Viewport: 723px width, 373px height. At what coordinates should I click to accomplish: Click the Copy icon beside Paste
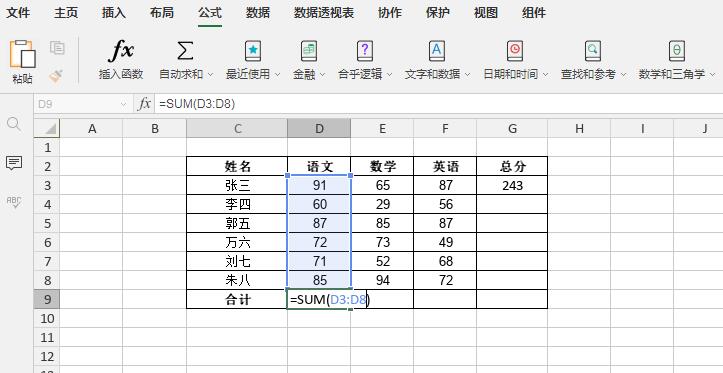click(x=57, y=48)
